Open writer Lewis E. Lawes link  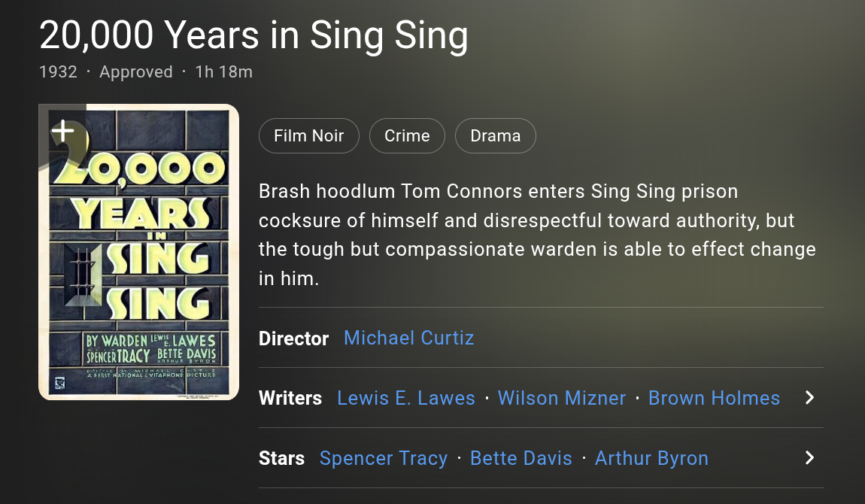pos(406,398)
